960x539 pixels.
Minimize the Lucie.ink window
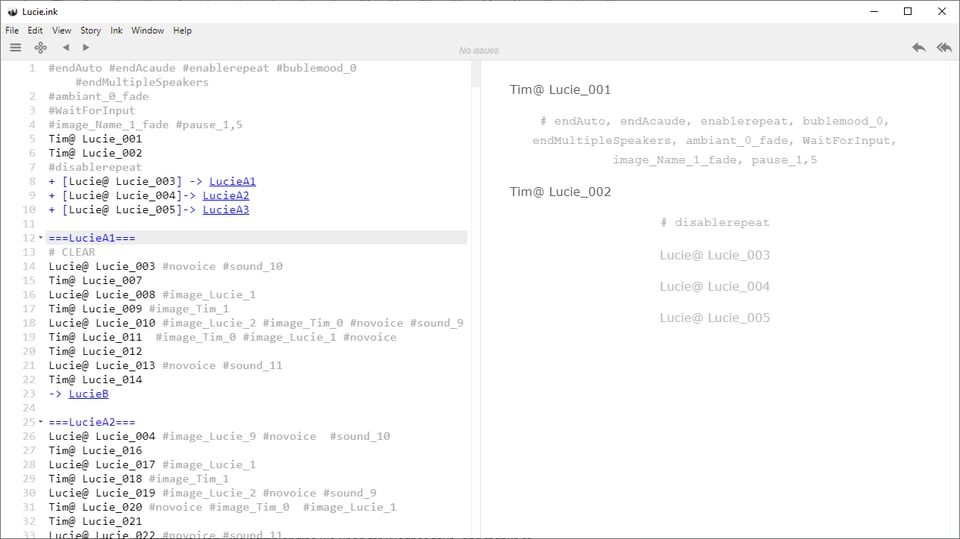coord(874,12)
